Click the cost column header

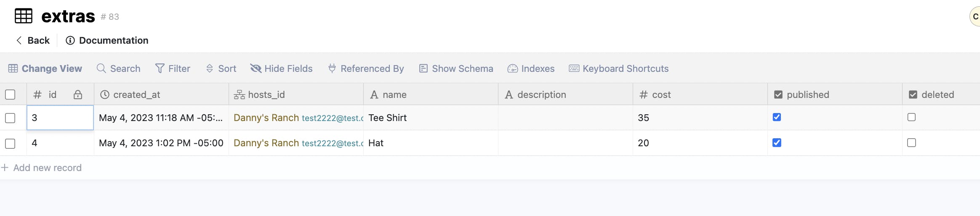[x=661, y=95]
